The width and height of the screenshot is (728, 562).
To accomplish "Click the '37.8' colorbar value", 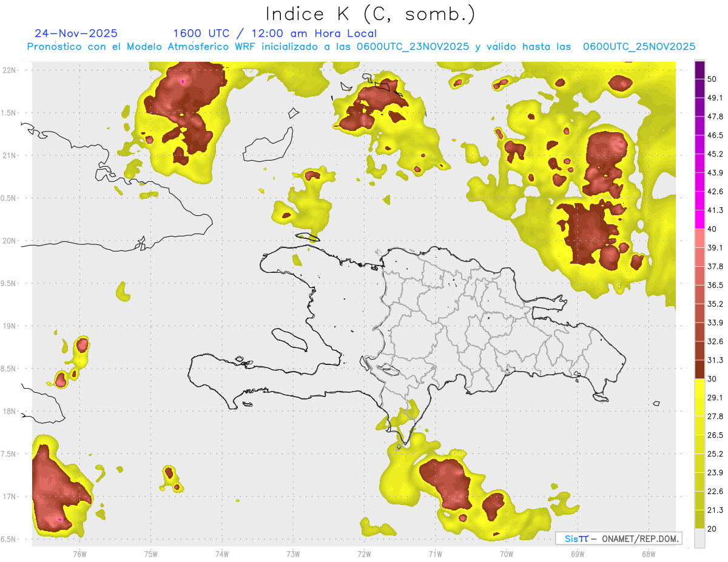I will pyautogui.click(x=715, y=266).
